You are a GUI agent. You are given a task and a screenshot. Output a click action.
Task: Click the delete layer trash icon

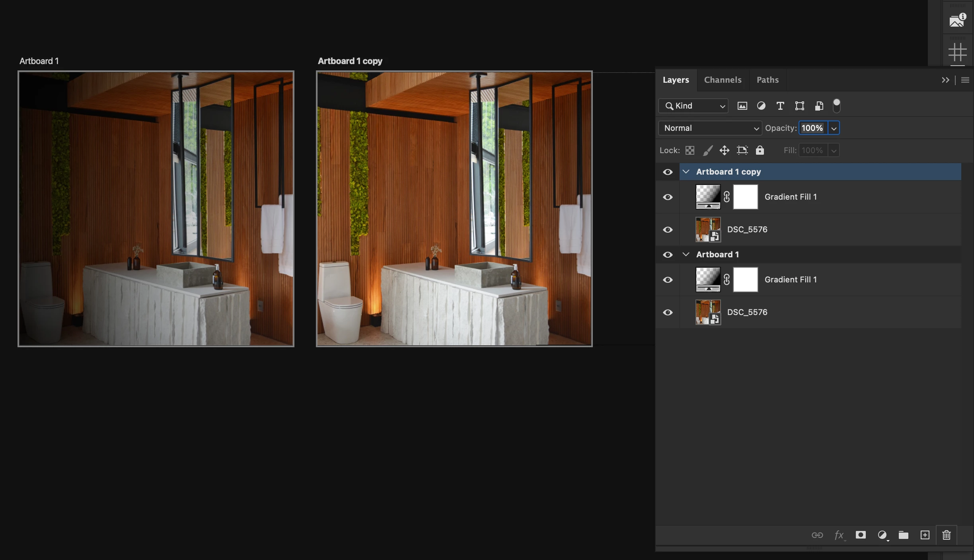tap(947, 535)
